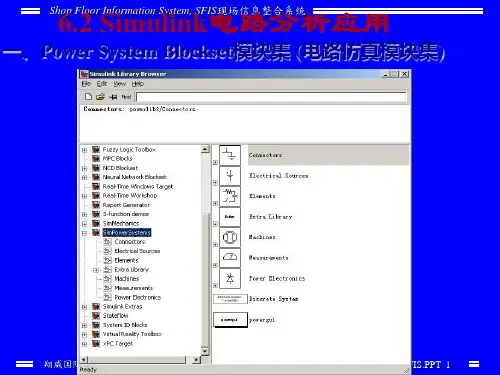The image size is (500, 375).
Task: Click the MPC Blocks library icon
Action: pos(96,158)
